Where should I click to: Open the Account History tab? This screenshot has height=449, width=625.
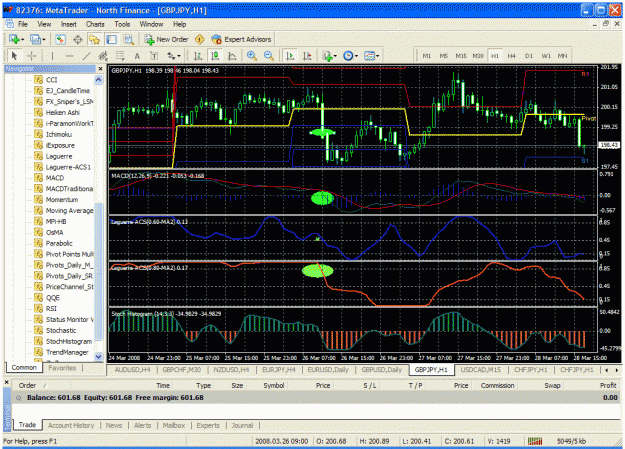(71, 425)
